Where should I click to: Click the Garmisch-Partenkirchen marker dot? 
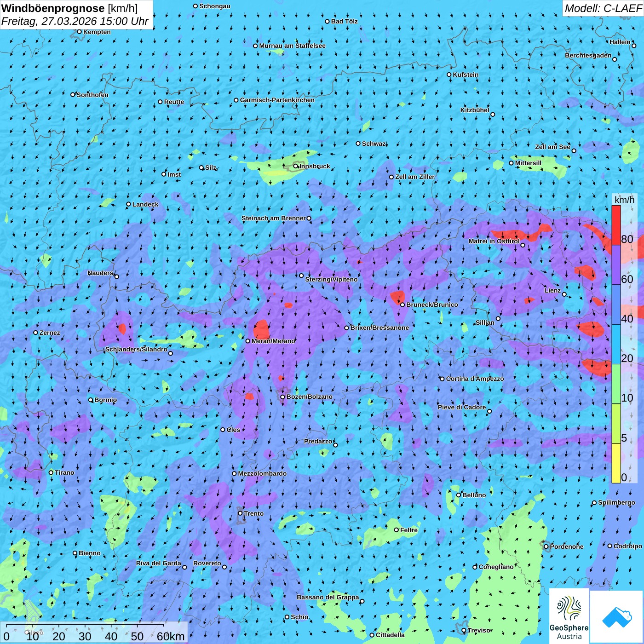click(x=236, y=100)
